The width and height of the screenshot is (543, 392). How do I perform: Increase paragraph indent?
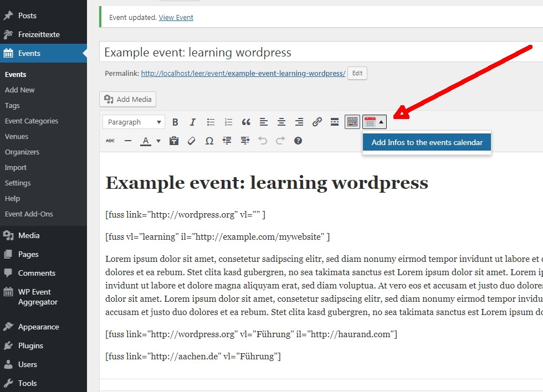pos(245,141)
